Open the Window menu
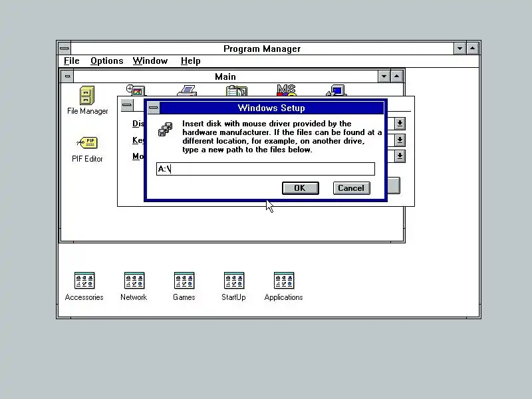The image size is (532, 399). (x=150, y=61)
